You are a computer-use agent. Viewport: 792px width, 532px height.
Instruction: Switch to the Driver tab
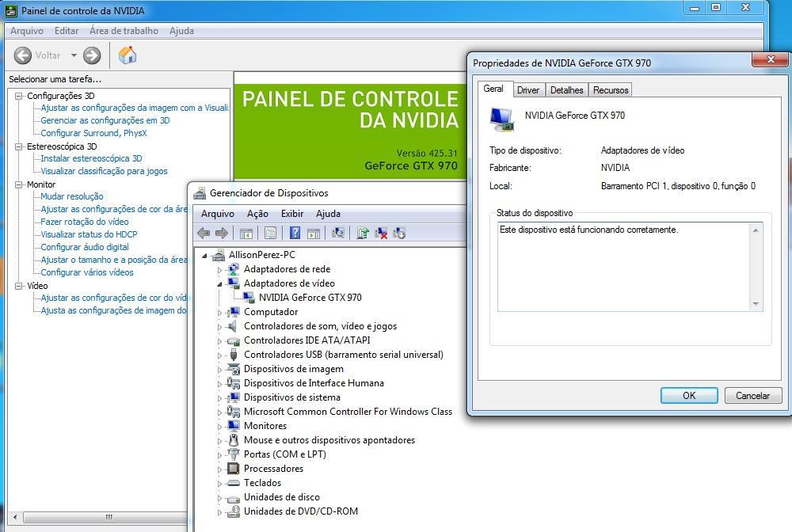(527, 90)
